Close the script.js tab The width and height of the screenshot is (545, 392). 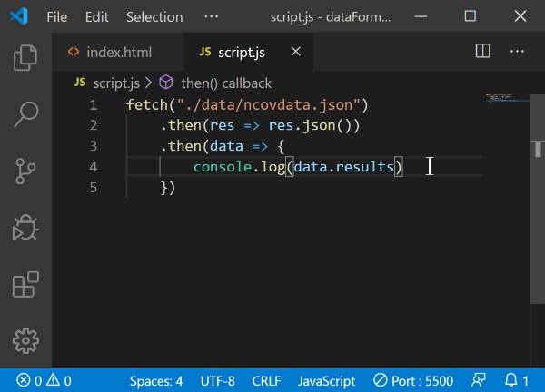tap(296, 52)
